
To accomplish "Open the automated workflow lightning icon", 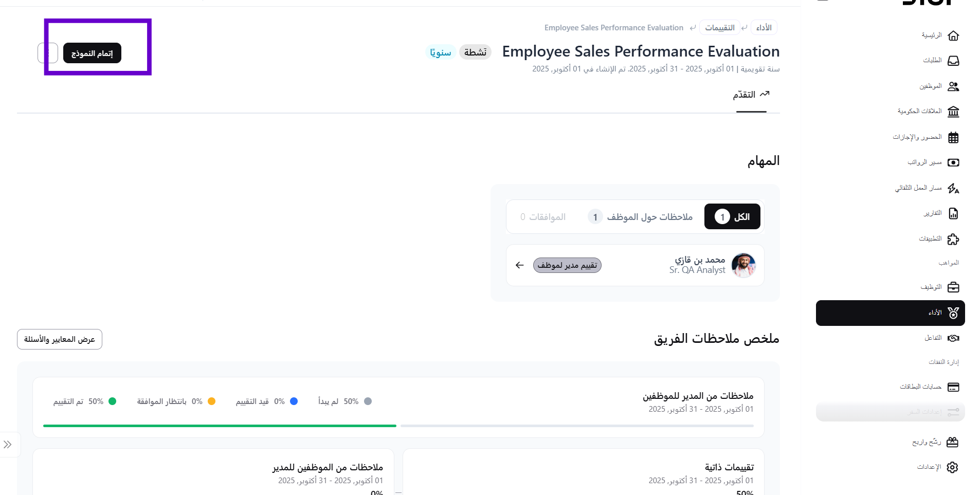I will click(953, 188).
